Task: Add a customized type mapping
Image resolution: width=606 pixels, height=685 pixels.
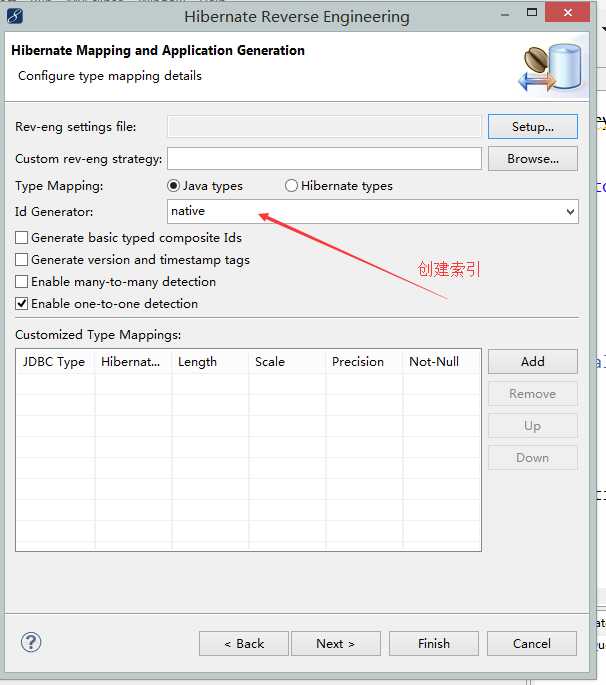Action: 533,361
